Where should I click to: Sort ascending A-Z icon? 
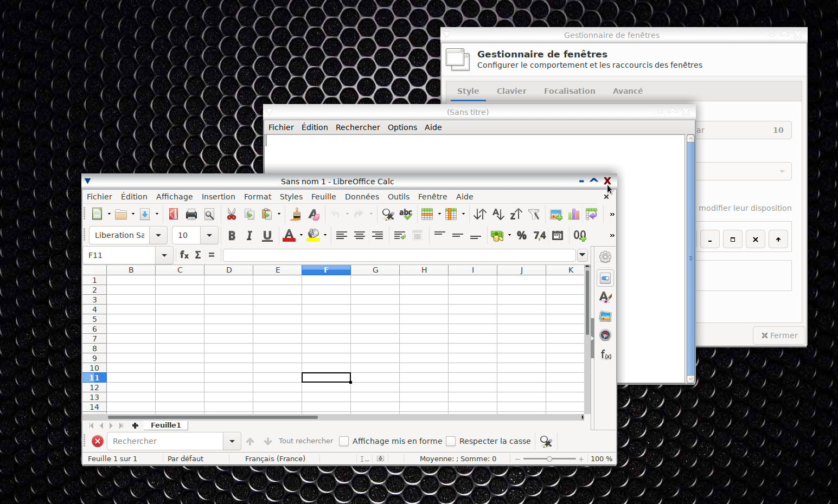pyautogui.click(x=498, y=214)
